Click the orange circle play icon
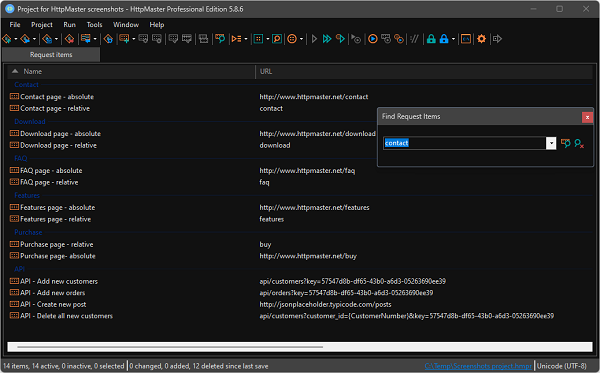The image size is (600, 373). click(373, 39)
